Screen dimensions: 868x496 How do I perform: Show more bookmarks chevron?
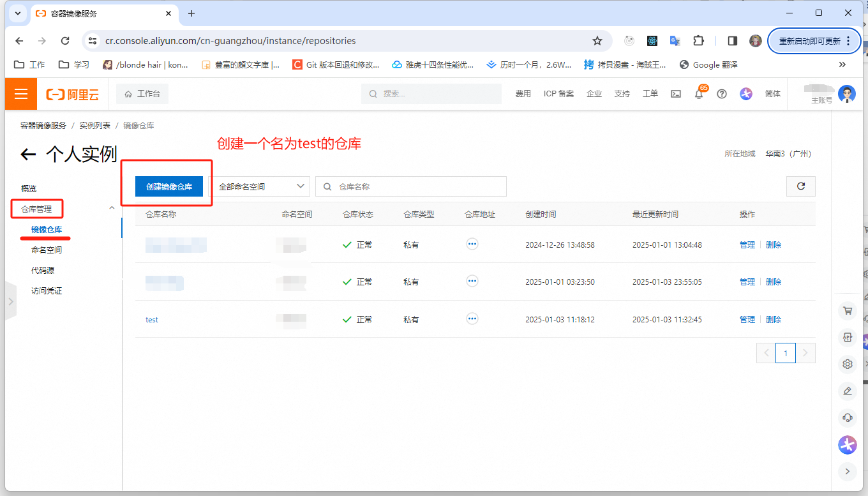pos(842,64)
